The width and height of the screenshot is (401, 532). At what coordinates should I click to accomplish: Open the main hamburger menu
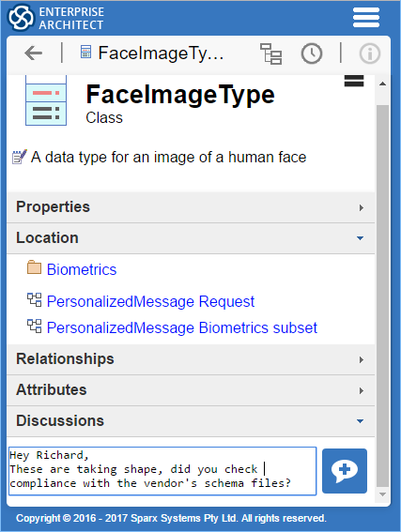click(365, 17)
